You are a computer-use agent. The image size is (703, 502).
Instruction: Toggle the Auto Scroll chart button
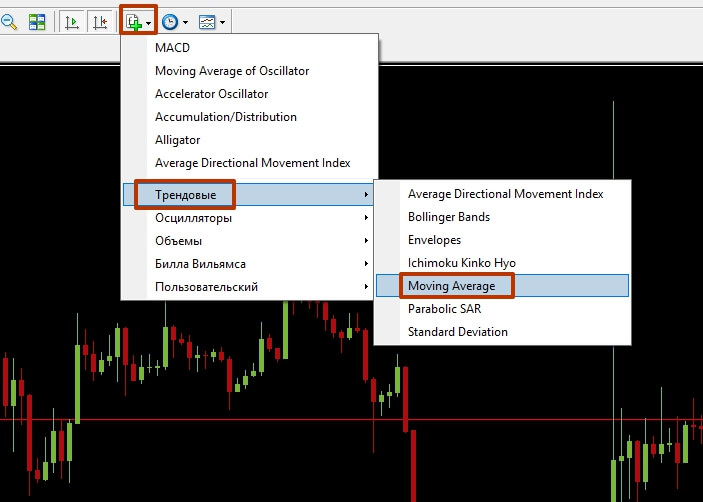72,21
